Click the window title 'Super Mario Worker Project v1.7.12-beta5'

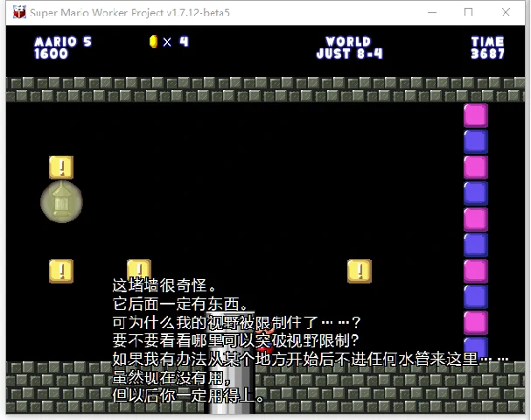coord(129,12)
